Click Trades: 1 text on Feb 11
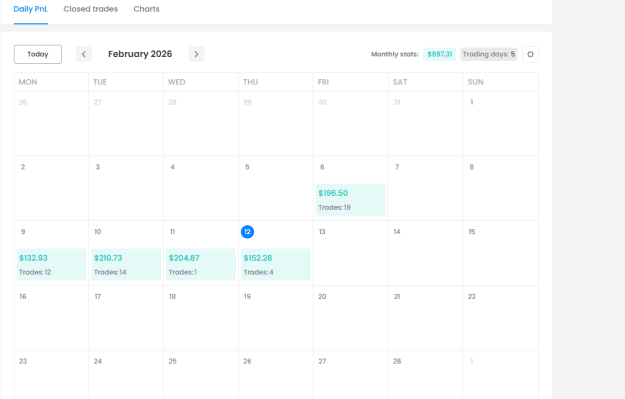625x399 pixels. pyautogui.click(x=183, y=272)
